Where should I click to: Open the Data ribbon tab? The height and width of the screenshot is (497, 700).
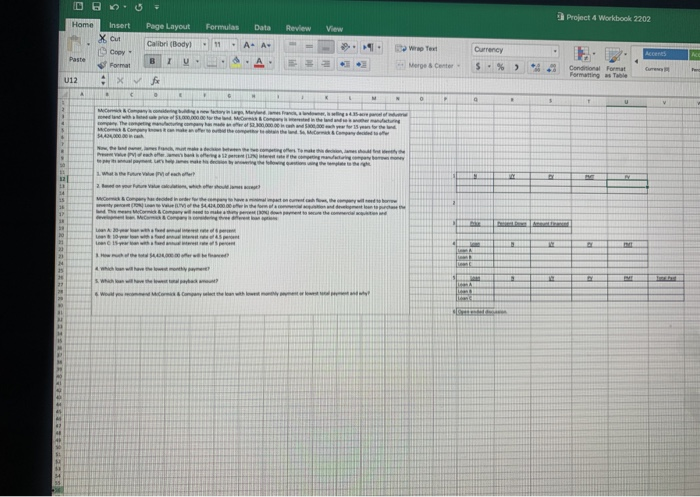(262, 28)
